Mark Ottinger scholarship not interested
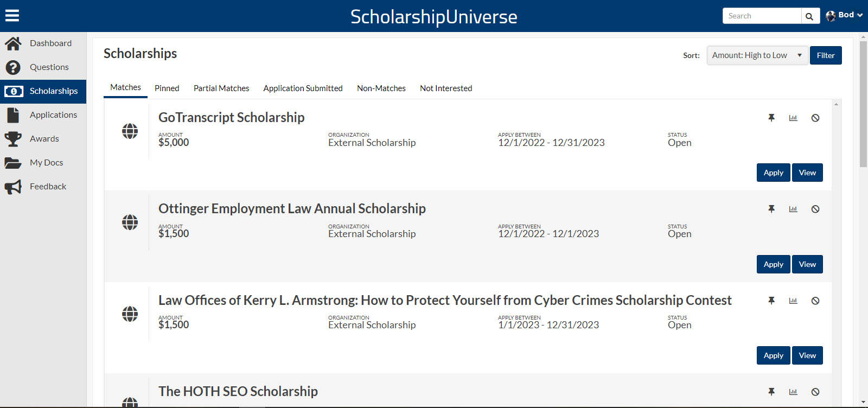 (x=815, y=209)
